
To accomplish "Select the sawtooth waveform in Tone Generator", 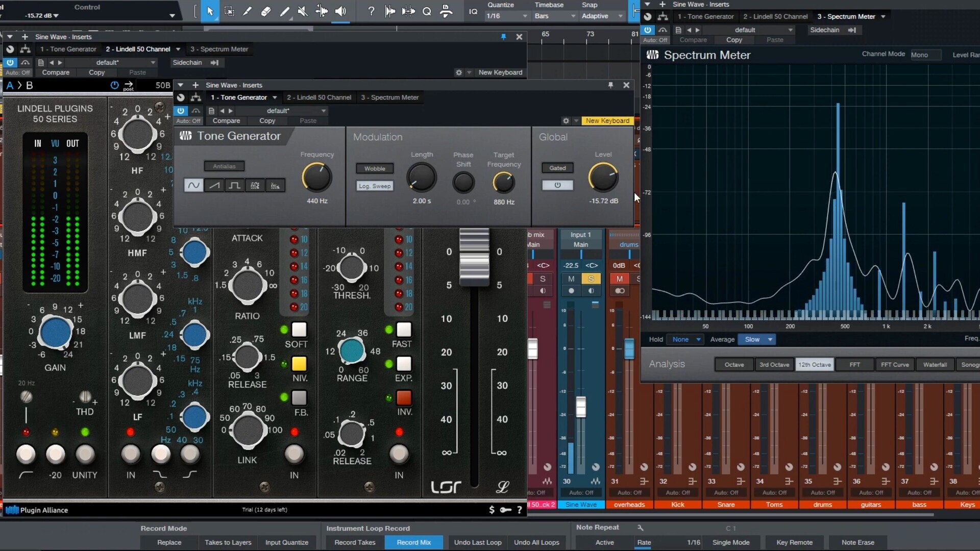I will [x=214, y=185].
